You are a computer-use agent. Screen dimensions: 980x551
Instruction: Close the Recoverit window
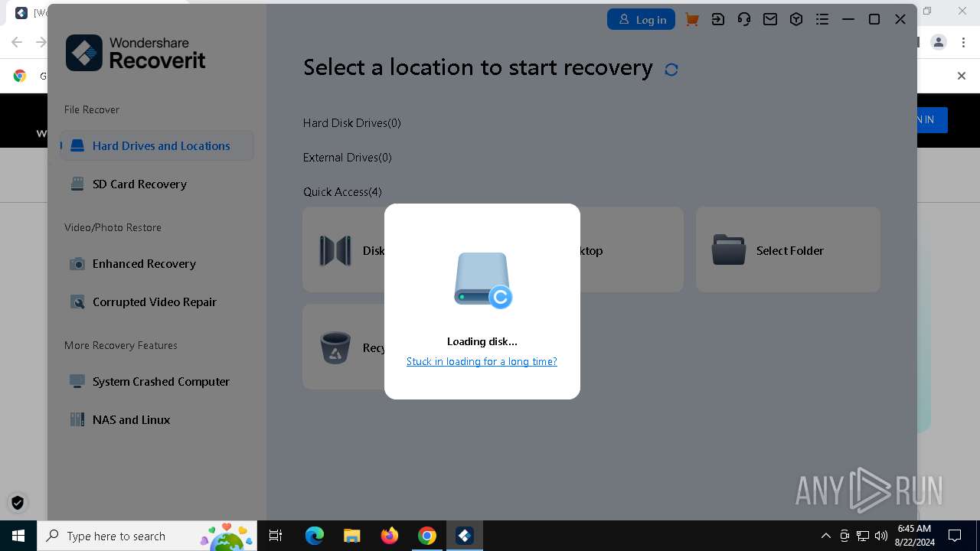900,20
